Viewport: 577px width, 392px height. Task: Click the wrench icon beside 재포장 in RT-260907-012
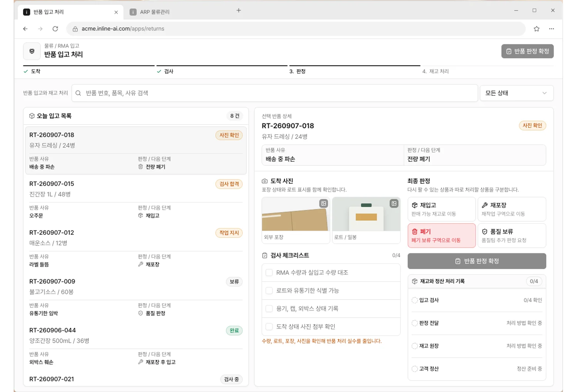click(x=141, y=264)
